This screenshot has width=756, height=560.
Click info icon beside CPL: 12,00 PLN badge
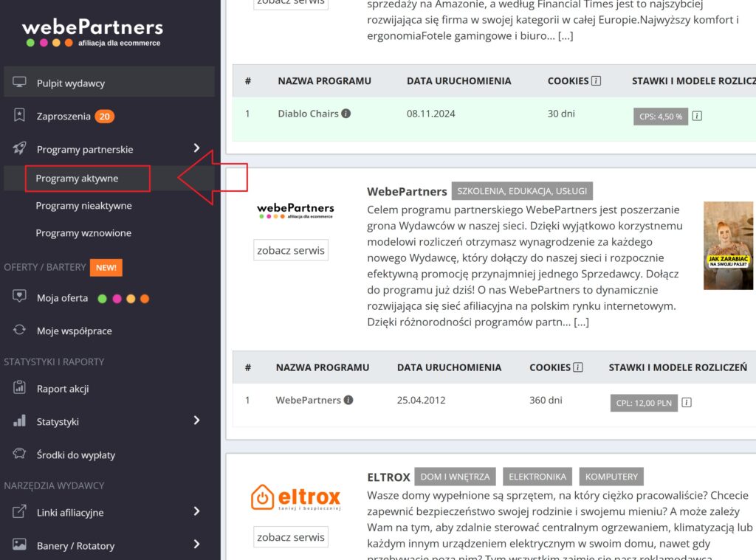point(687,402)
